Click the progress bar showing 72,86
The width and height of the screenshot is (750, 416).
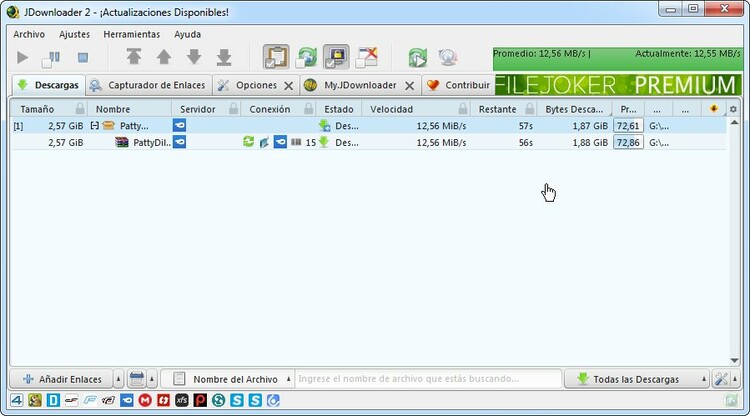[628, 142]
